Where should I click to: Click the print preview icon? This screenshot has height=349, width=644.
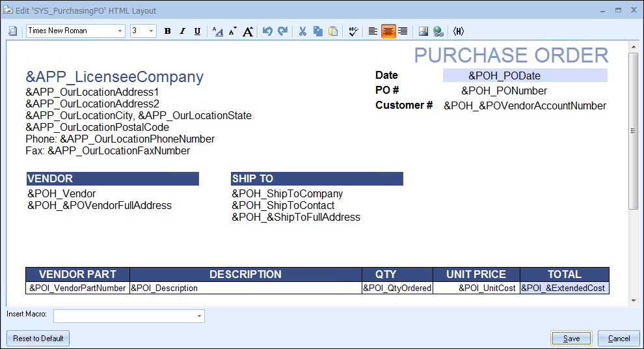[13, 31]
